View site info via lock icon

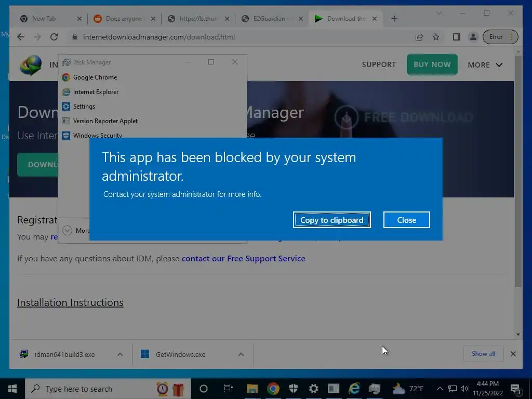click(75, 37)
